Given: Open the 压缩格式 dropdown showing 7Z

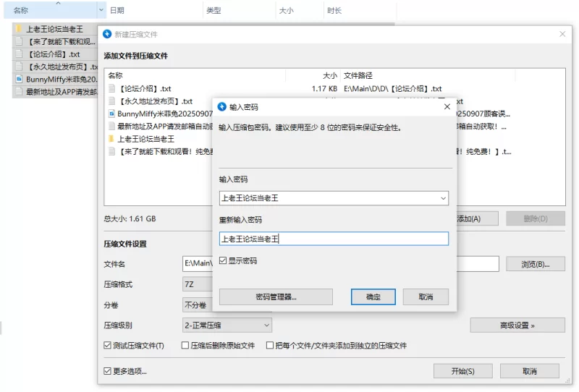Looking at the screenshot, I should (198, 284).
